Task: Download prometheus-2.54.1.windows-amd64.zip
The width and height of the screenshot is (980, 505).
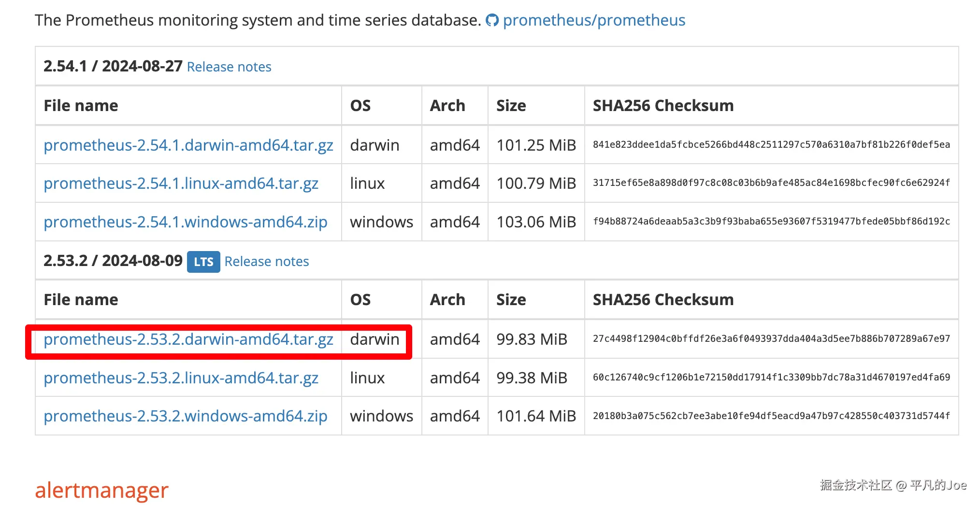Action: click(x=185, y=222)
